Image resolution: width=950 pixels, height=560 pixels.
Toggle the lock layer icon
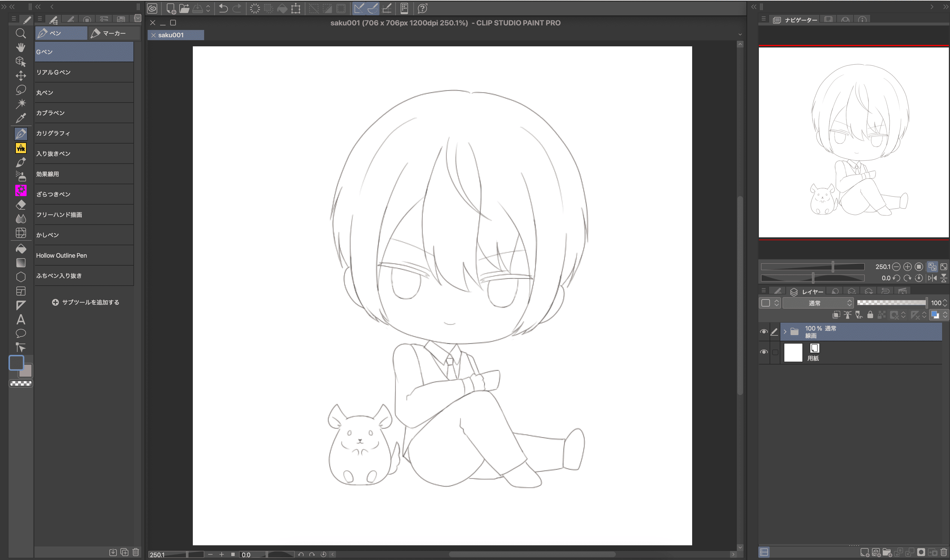pyautogui.click(x=870, y=315)
